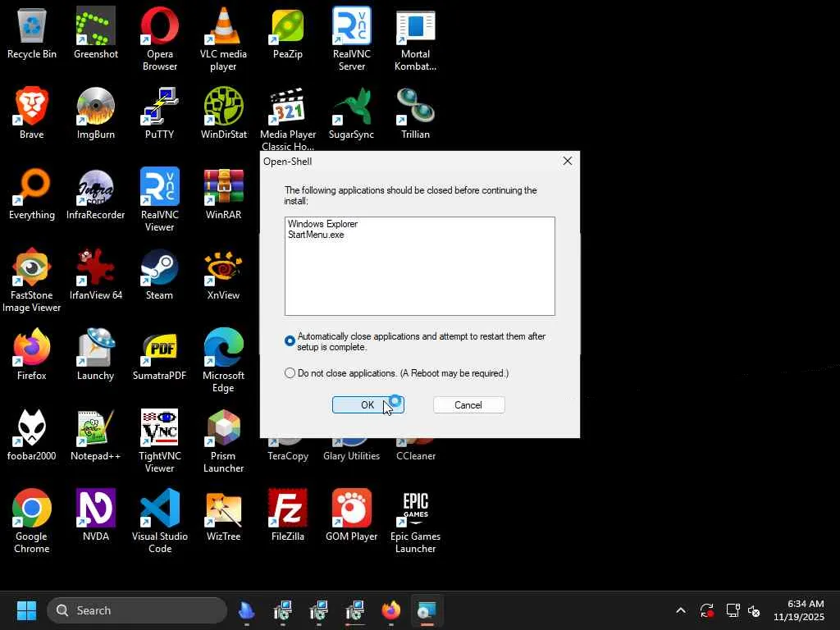
Task: Open Firefox from the taskbar
Action: point(391,610)
